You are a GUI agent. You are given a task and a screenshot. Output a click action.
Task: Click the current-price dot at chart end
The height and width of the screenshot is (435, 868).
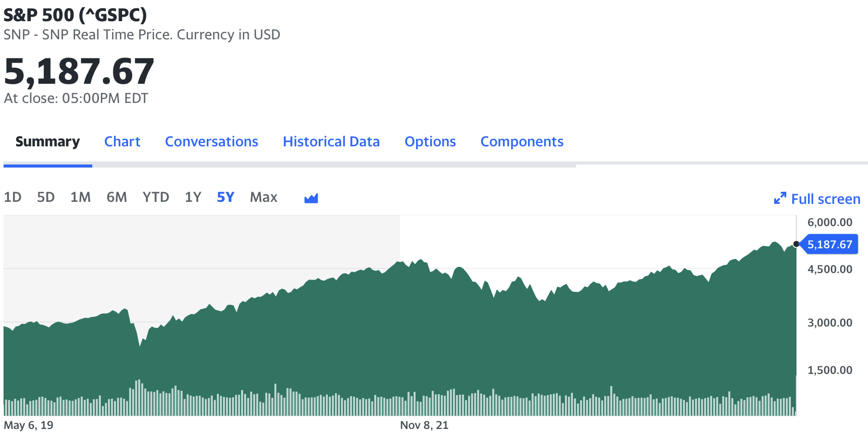[796, 244]
